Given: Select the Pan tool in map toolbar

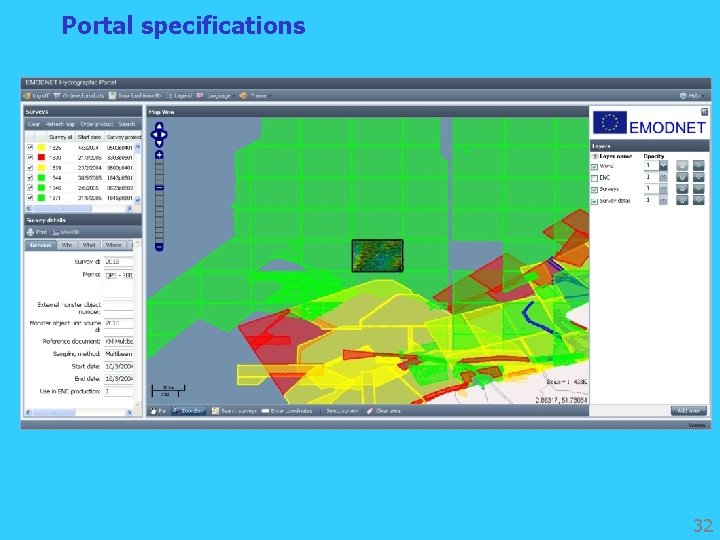Looking at the screenshot, I should coord(158,411).
